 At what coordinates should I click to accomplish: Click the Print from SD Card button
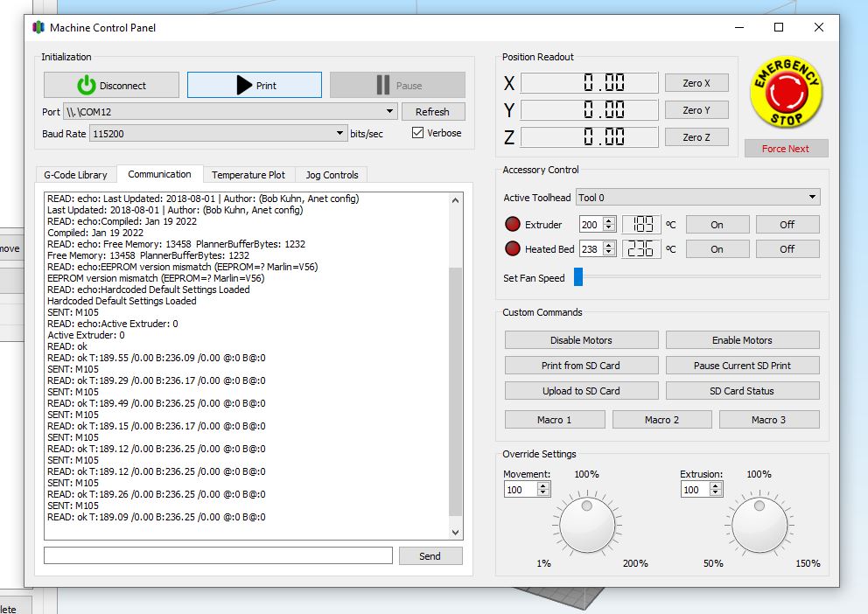[x=581, y=366]
